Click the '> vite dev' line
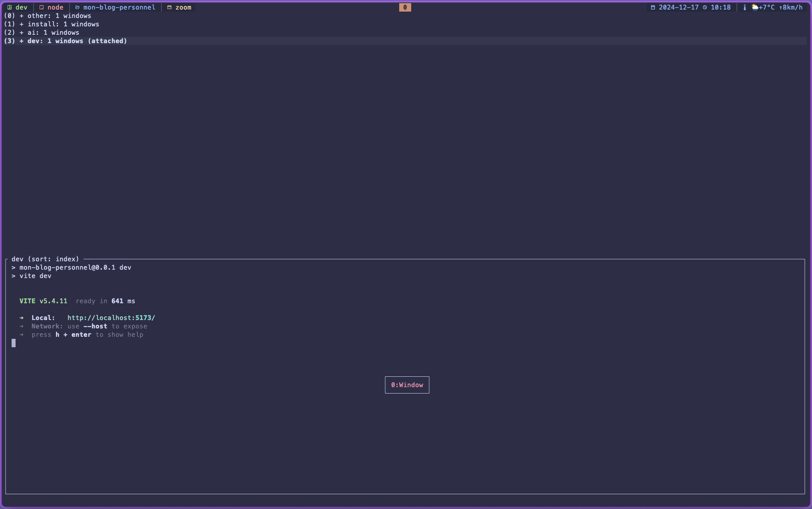812x509 pixels. pyautogui.click(x=31, y=276)
